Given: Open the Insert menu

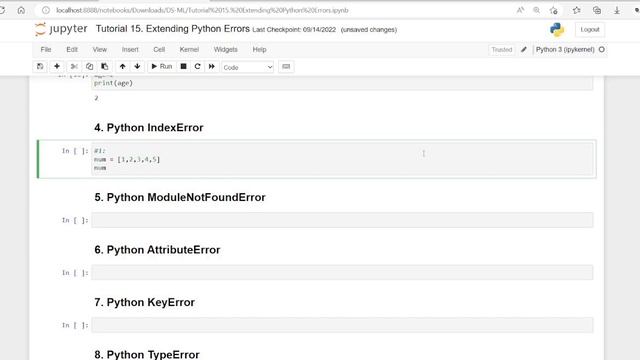Looking at the screenshot, I should tap(130, 49).
